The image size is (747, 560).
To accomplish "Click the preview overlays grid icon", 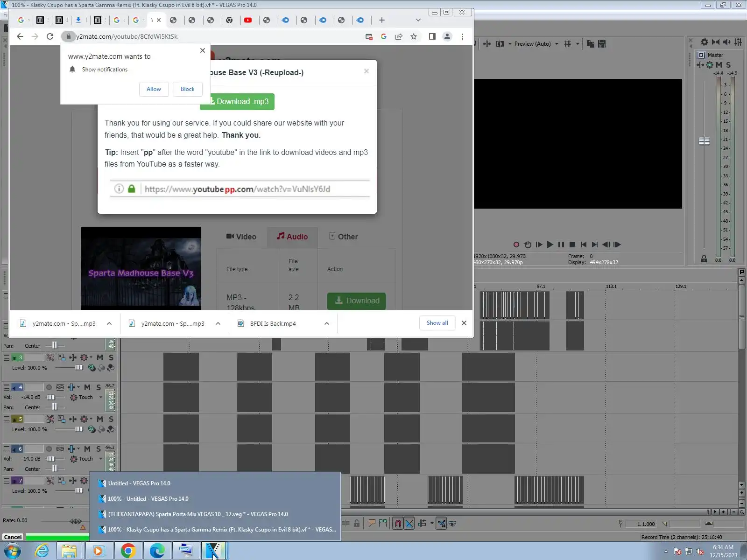I will pos(568,44).
